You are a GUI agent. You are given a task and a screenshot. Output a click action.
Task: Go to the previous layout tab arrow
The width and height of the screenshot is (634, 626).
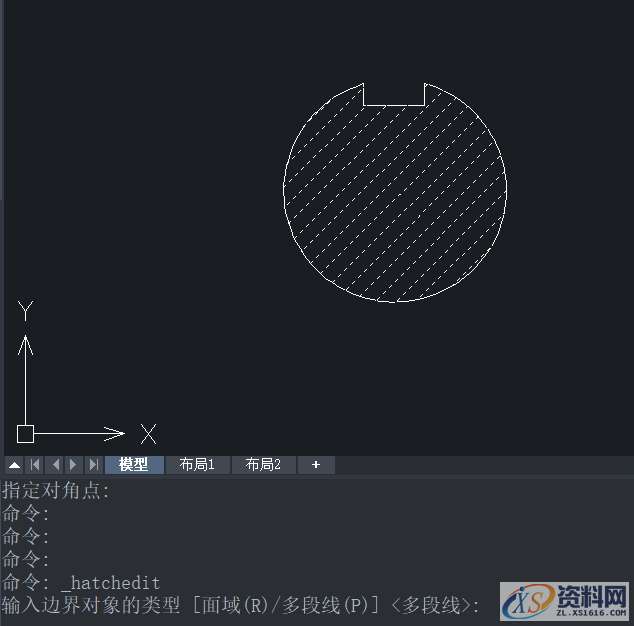coord(55,465)
